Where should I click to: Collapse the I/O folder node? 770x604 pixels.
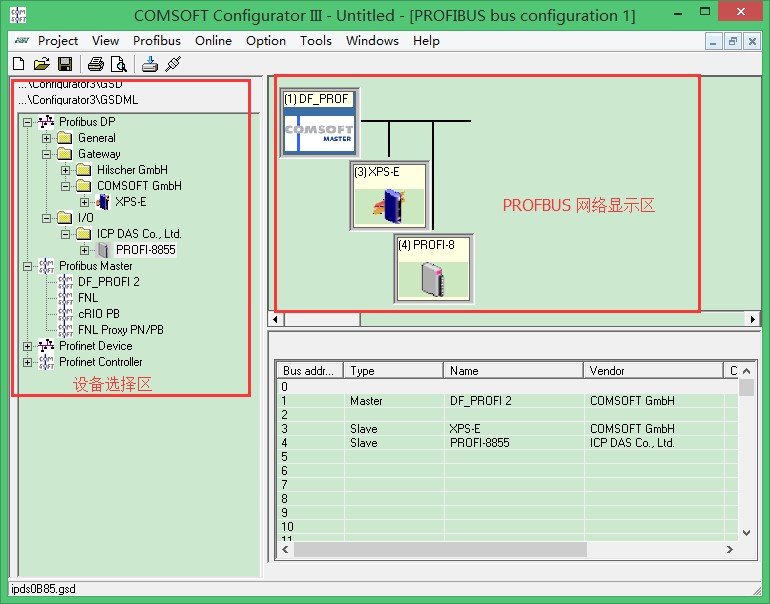pyautogui.click(x=46, y=218)
